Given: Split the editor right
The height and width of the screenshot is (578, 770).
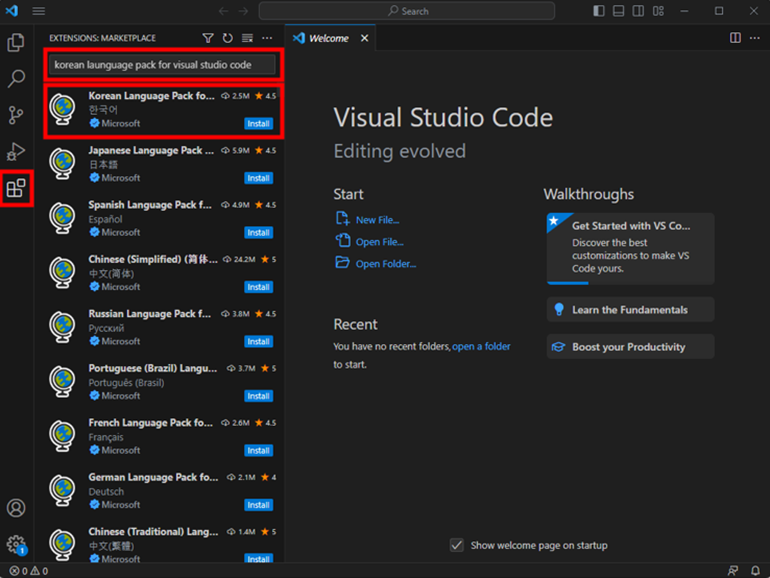Looking at the screenshot, I should pyautogui.click(x=735, y=38).
